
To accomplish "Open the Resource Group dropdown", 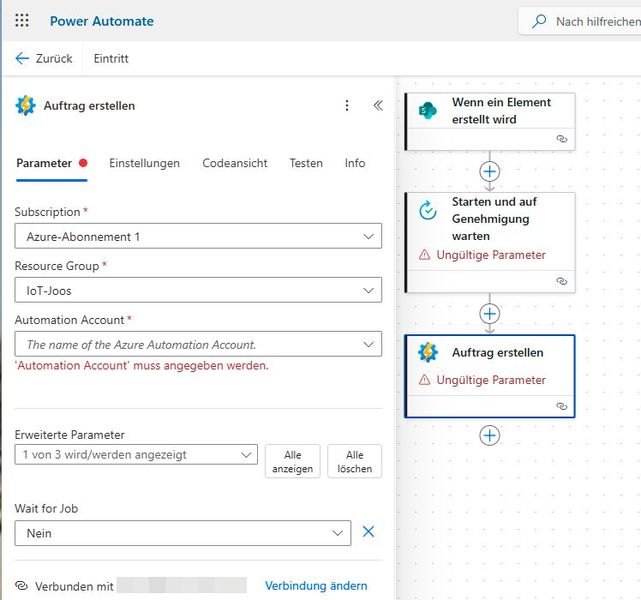I will (x=198, y=290).
